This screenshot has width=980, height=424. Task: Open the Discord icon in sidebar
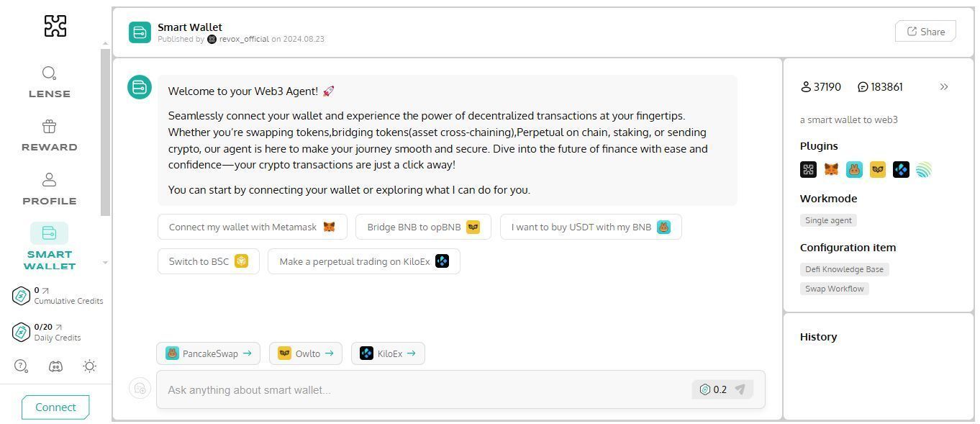pos(55,366)
